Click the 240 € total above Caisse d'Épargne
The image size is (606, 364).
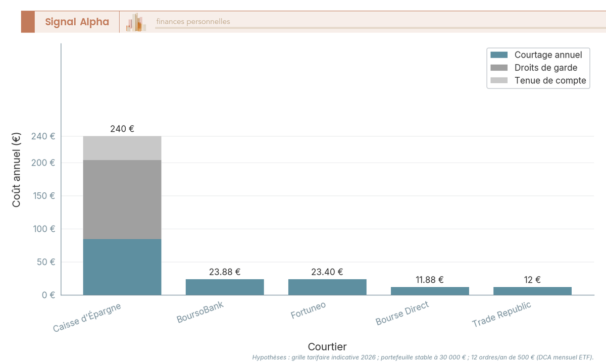click(122, 129)
